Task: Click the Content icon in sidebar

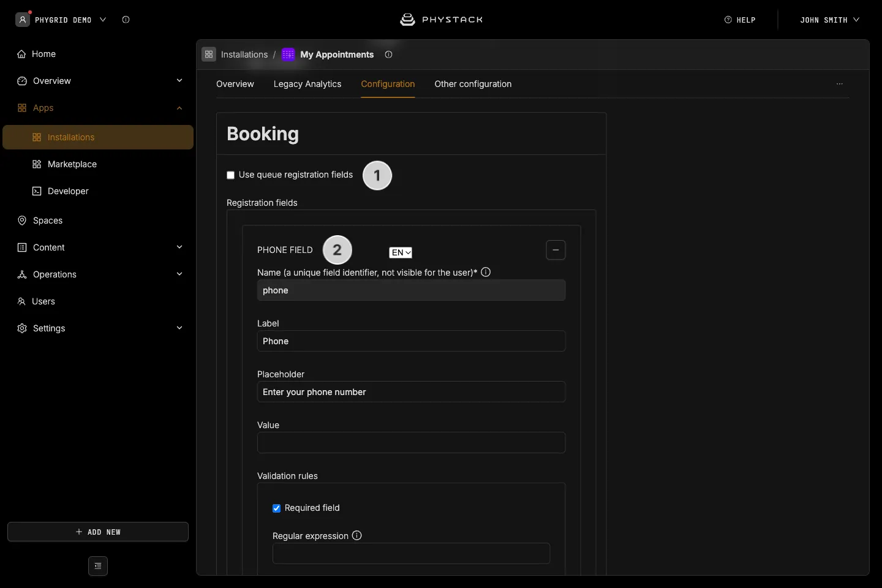Action: point(22,247)
